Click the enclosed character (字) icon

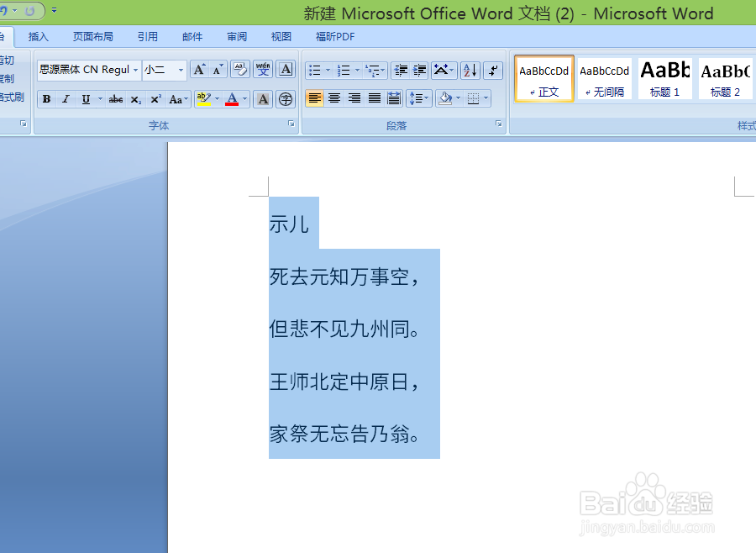point(286,99)
